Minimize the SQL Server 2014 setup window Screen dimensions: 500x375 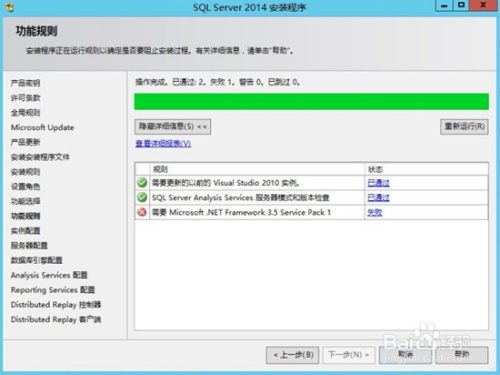tap(444, 6)
